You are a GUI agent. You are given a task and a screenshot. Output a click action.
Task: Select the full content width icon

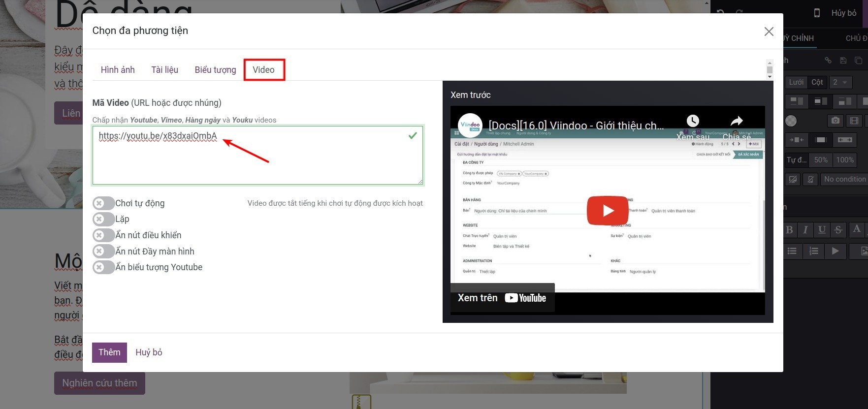pyautogui.click(x=845, y=140)
